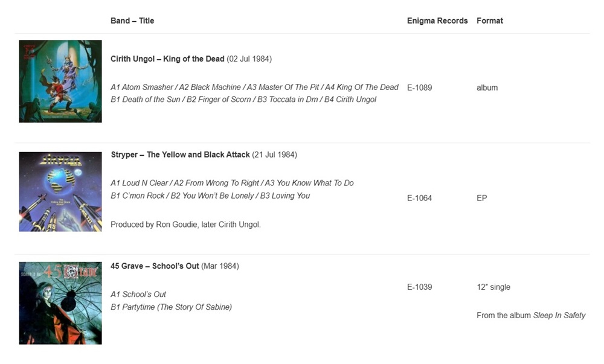Click the "Partytime (The Story Of Sabine)" track

[x=177, y=307]
